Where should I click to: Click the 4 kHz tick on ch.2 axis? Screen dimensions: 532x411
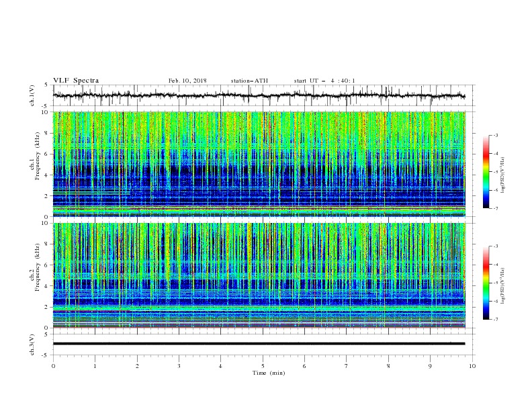point(46,286)
